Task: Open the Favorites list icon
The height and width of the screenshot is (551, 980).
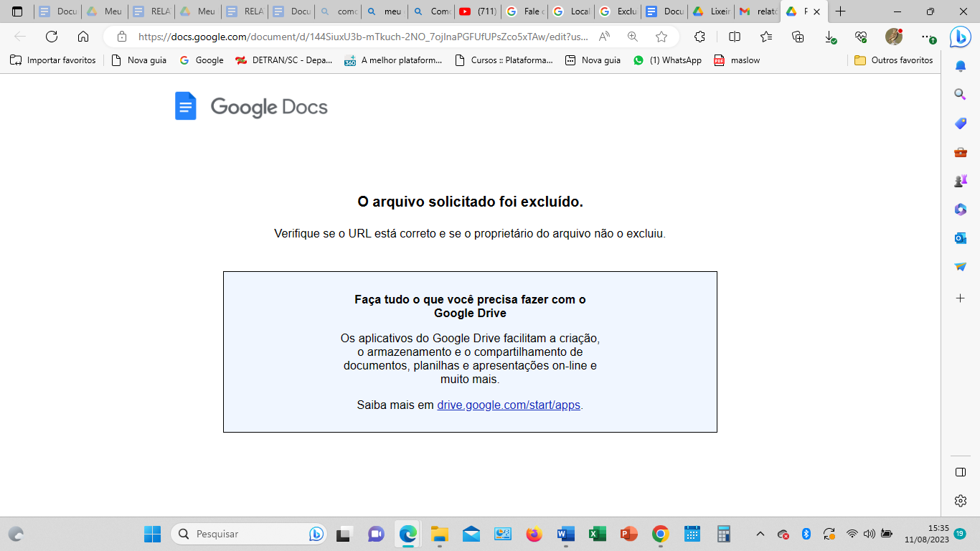Action: (766, 37)
